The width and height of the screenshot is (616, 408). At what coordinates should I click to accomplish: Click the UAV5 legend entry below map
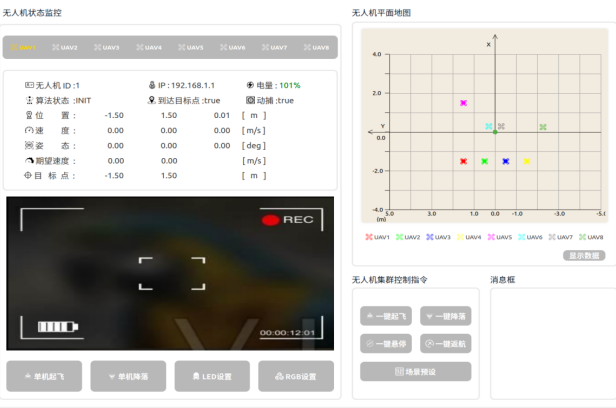tap(500, 237)
